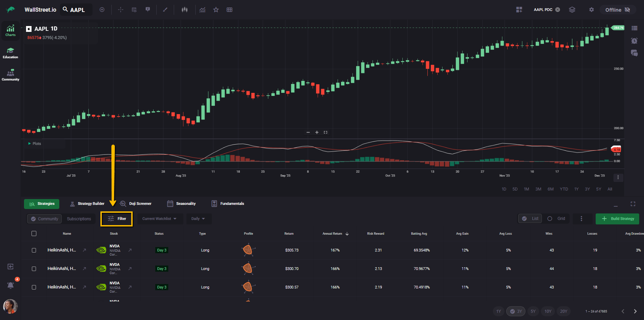This screenshot has width=644, height=320.
Task: Open the alarm clock alerts icon
Action: [x=634, y=41]
